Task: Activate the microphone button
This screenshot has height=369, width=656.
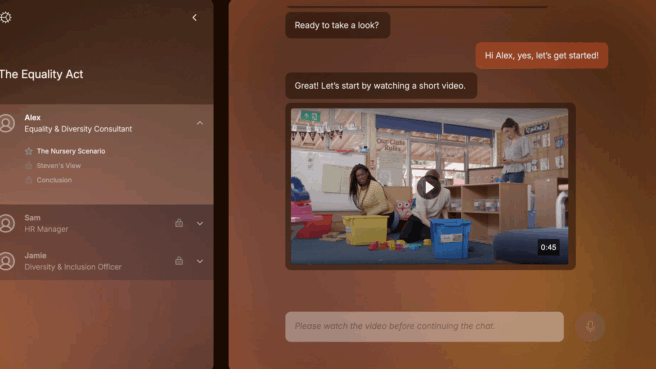Action: tap(590, 326)
